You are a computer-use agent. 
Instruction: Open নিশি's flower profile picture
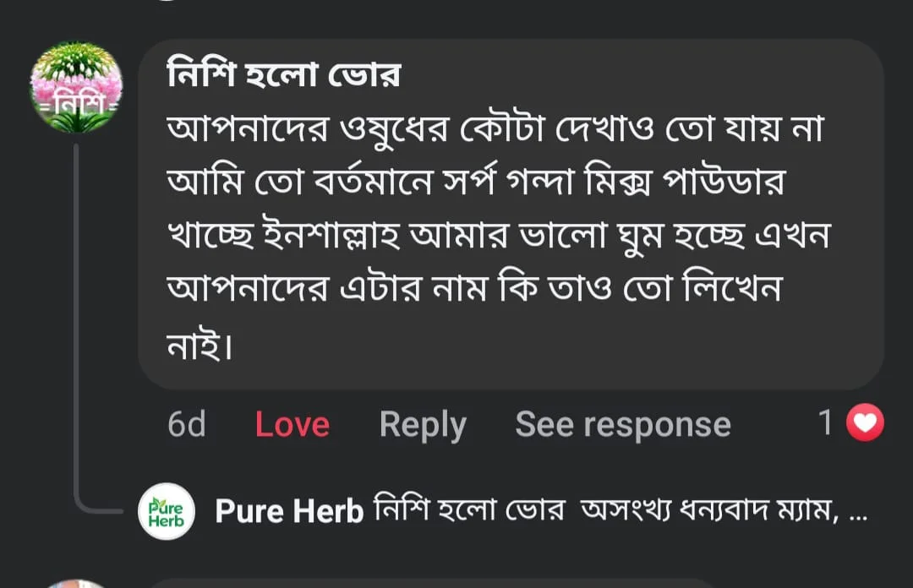76,88
